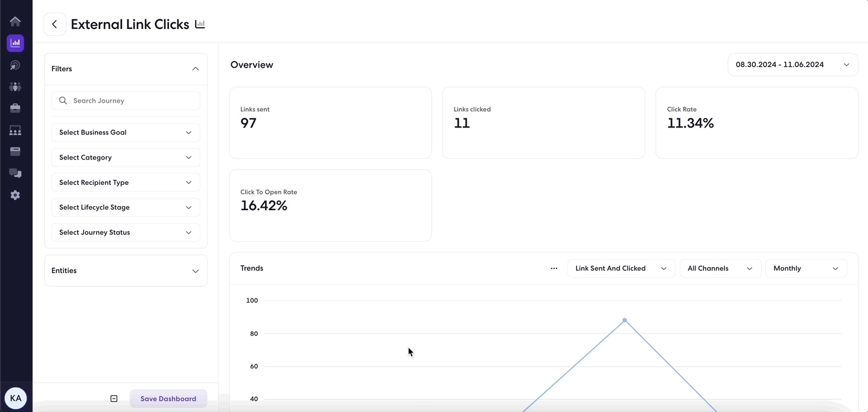Open the card/window sidebar icon
This screenshot has height=412, width=868.
[15, 152]
